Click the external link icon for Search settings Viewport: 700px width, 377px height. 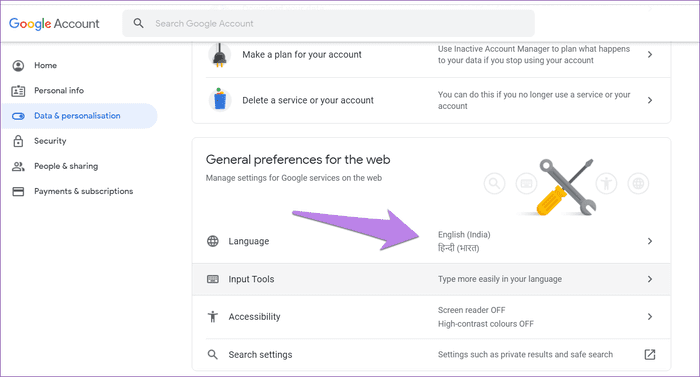pos(650,355)
